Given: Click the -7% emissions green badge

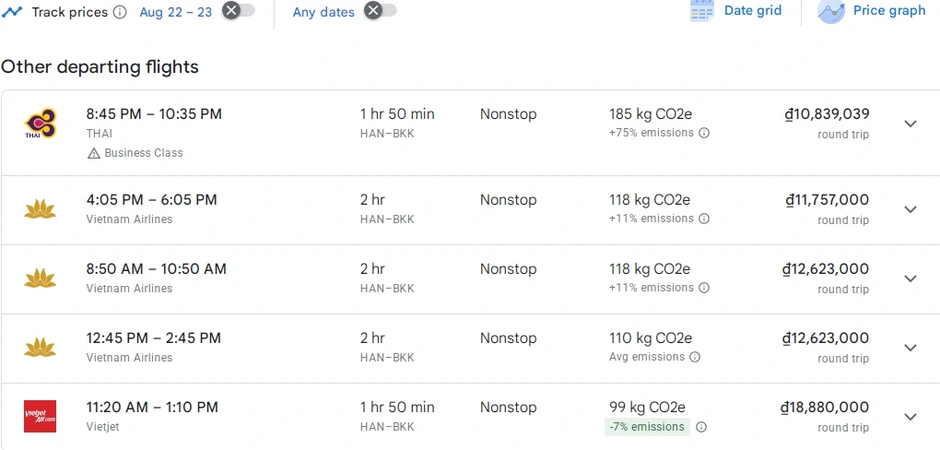Looking at the screenshot, I should [647, 427].
